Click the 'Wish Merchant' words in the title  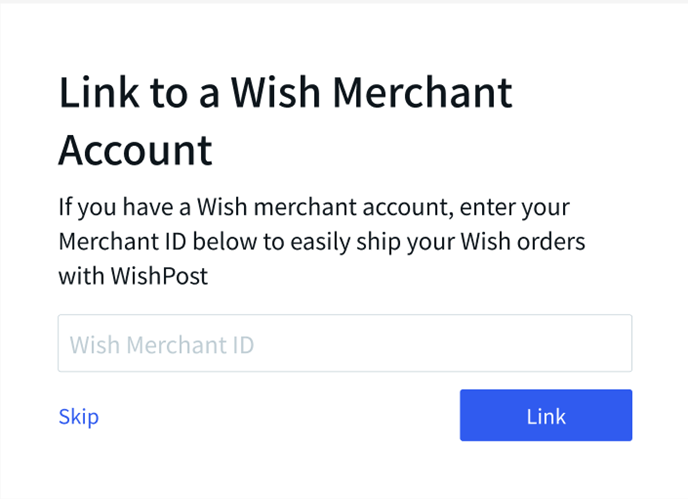point(372,92)
